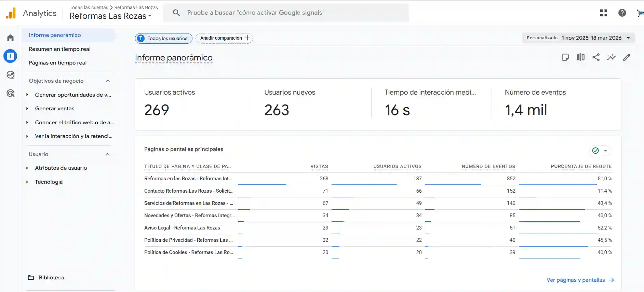Click the Contacto Reformas Las Rozas row

378,191
